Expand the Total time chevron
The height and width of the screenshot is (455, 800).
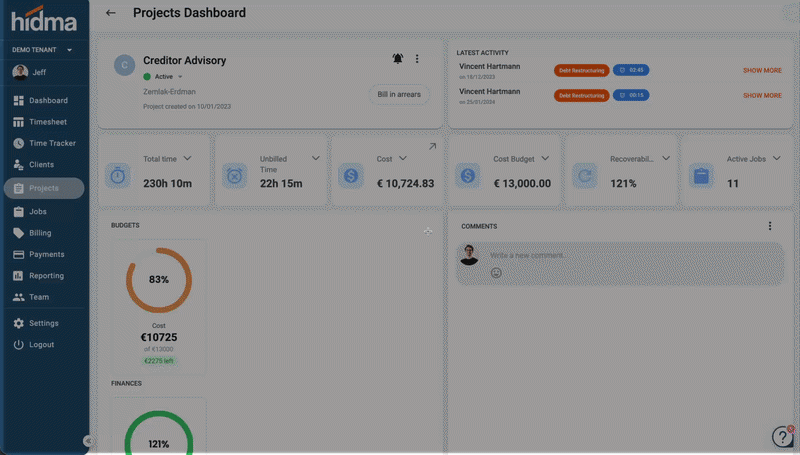(187, 159)
